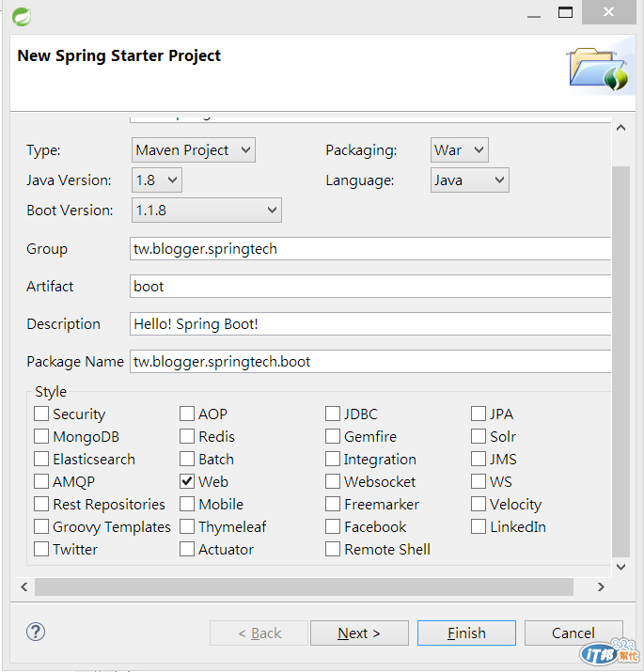Viewport: 644px width, 672px height.
Task: Tick the Batch checkbox
Action: pos(187,459)
